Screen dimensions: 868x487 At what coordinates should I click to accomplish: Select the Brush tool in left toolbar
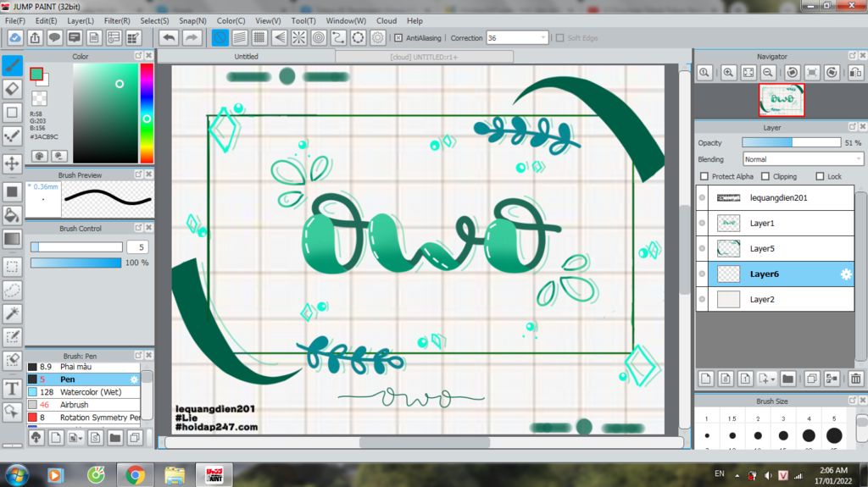(x=12, y=65)
